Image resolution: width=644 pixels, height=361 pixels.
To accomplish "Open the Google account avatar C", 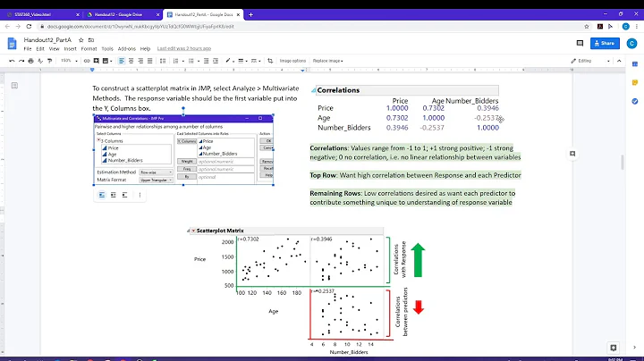I will click(x=631, y=43).
